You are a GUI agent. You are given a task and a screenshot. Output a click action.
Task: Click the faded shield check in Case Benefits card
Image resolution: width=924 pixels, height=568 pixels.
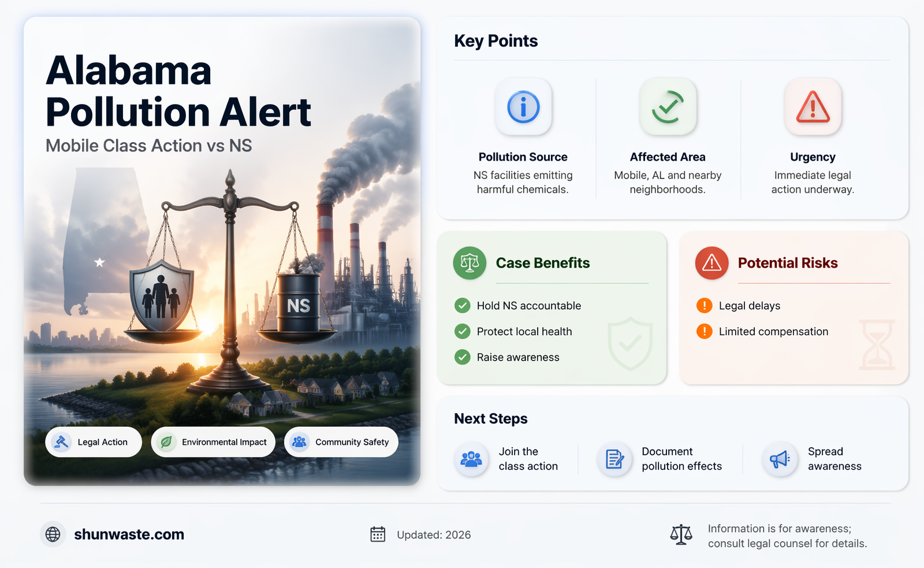(x=630, y=344)
